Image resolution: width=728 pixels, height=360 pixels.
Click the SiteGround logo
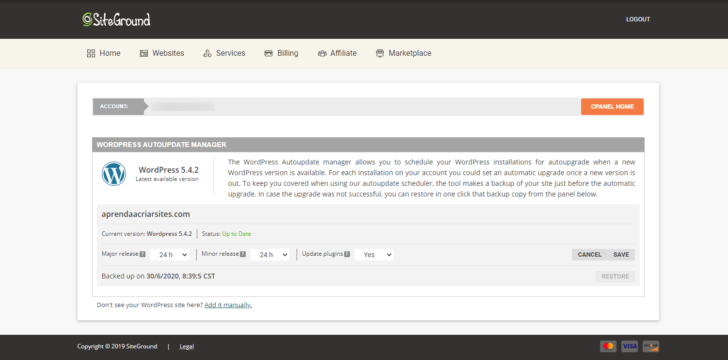tap(116, 20)
